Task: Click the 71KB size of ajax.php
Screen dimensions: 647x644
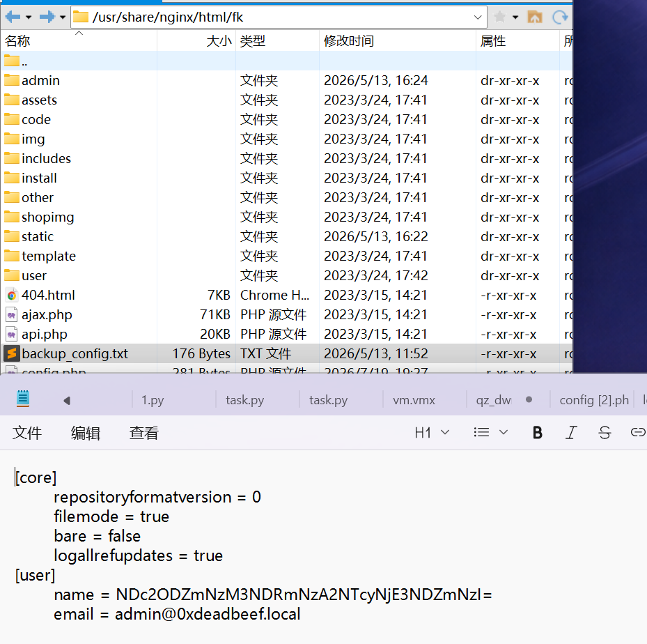Action: tap(215, 315)
